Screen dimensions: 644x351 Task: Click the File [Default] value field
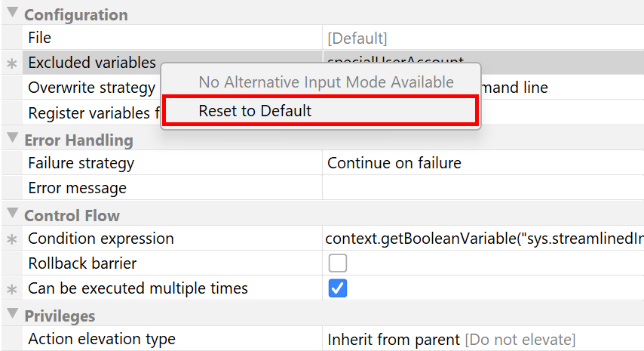[x=483, y=38]
